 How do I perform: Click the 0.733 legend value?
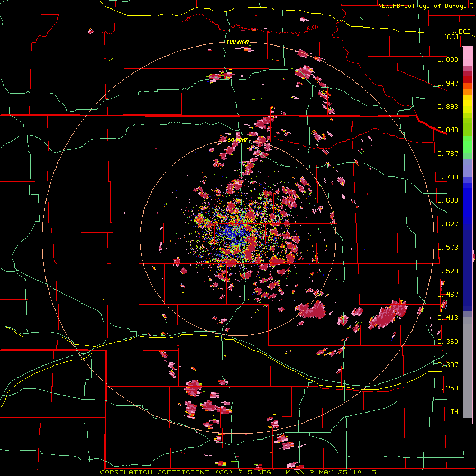[448, 177]
